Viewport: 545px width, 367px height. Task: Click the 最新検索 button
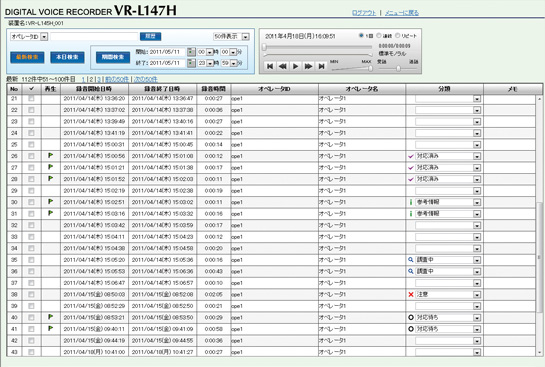(x=27, y=57)
